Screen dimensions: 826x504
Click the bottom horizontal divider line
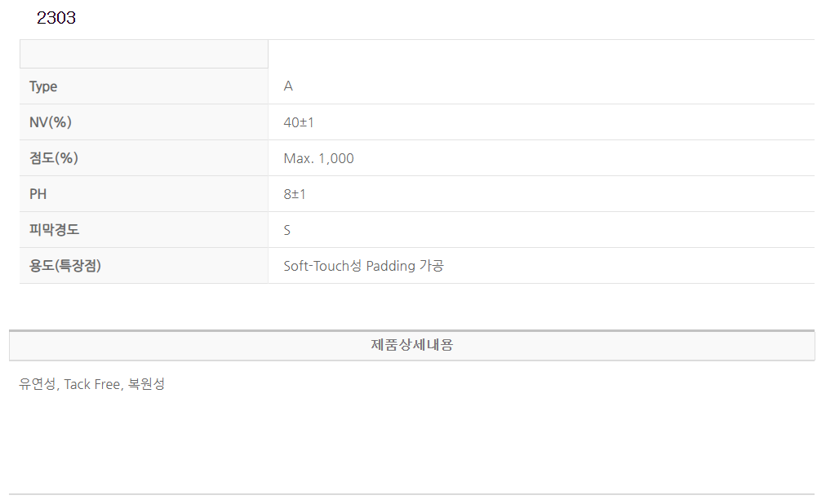[412, 493]
